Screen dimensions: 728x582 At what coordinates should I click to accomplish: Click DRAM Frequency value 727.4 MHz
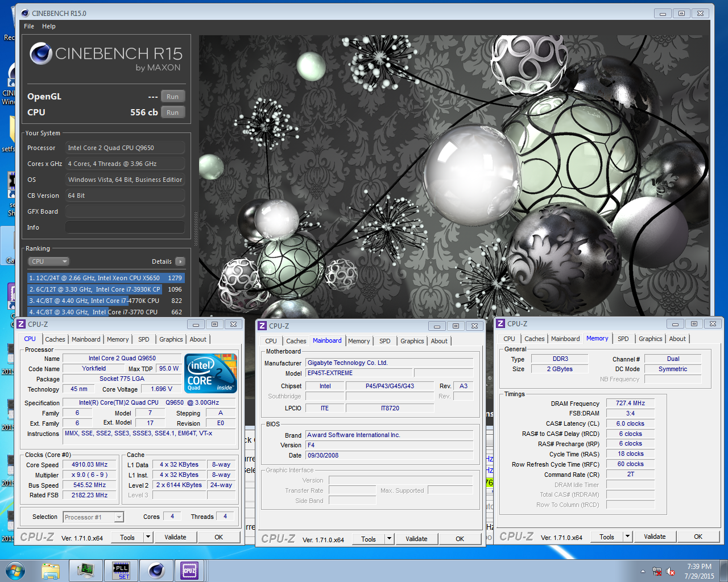click(x=630, y=403)
